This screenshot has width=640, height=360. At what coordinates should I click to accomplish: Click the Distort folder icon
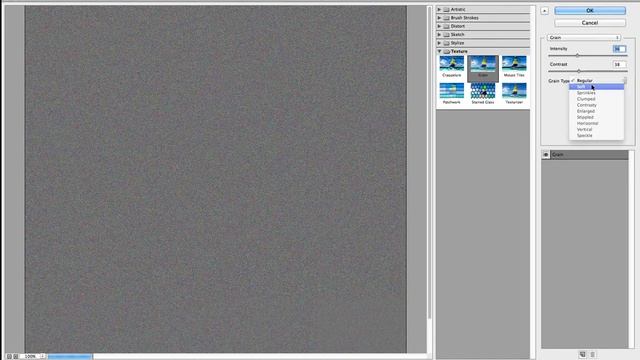(x=447, y=26)
